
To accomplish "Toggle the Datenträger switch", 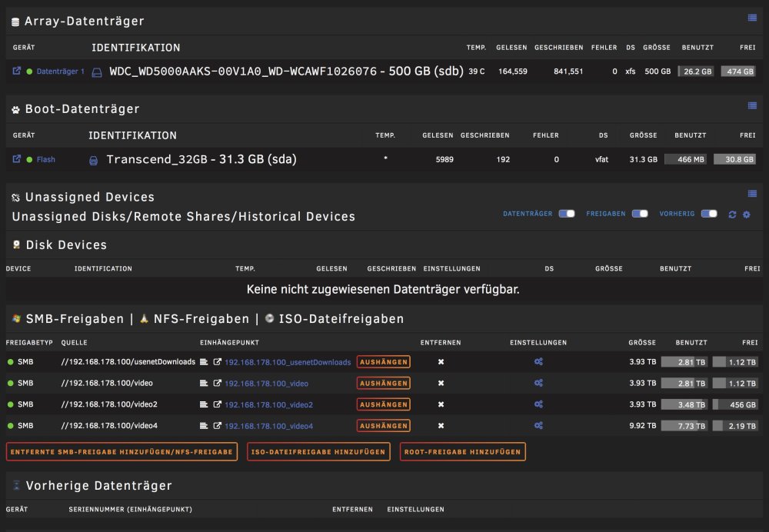I will [x=567, y=213].
